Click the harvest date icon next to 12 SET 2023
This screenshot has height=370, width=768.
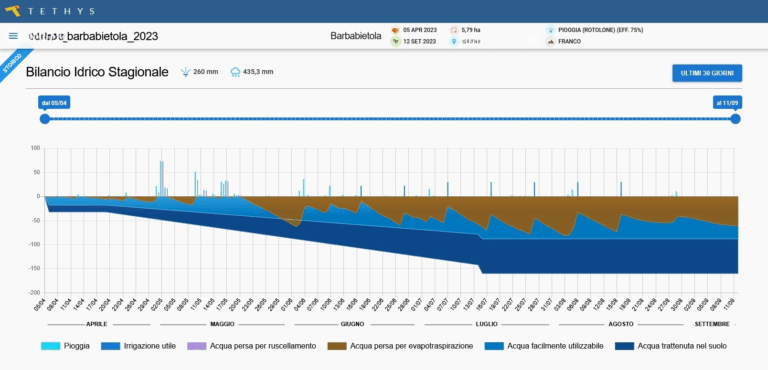coord(395,42)
